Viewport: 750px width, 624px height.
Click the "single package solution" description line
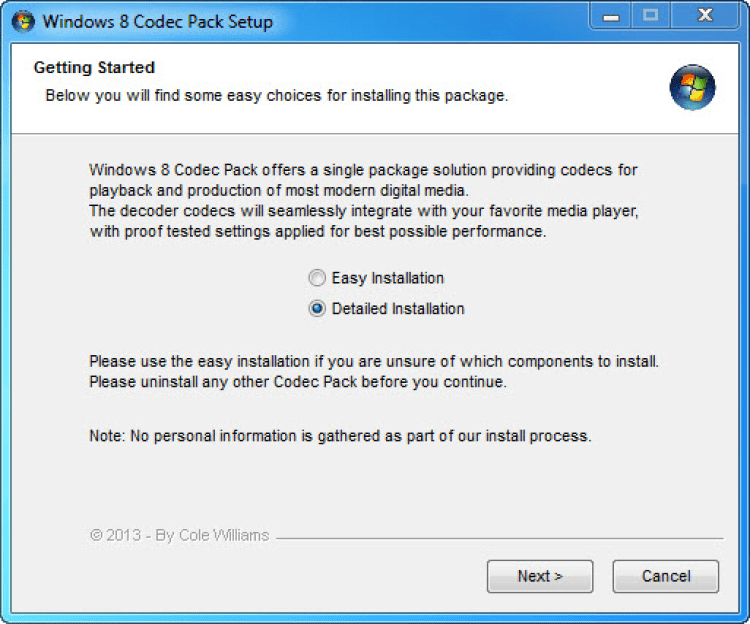click(363, 170)
